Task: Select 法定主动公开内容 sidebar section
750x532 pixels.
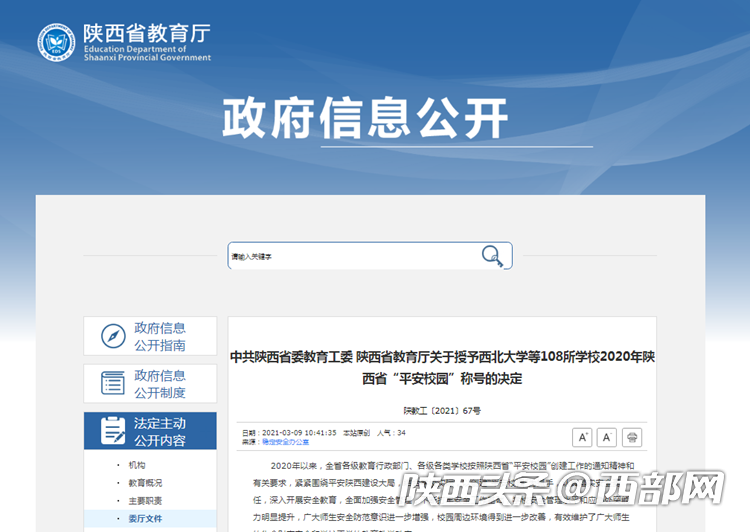Action: click(150, 431)
